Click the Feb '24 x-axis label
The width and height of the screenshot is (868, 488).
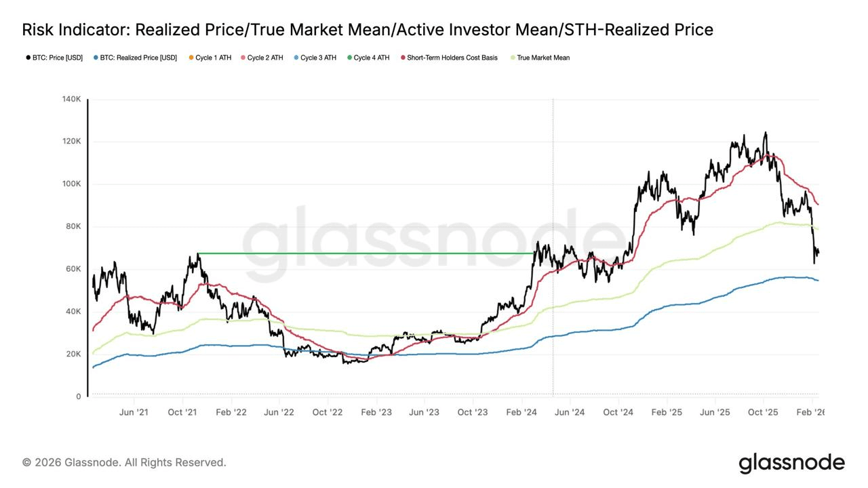coord(523,412)
